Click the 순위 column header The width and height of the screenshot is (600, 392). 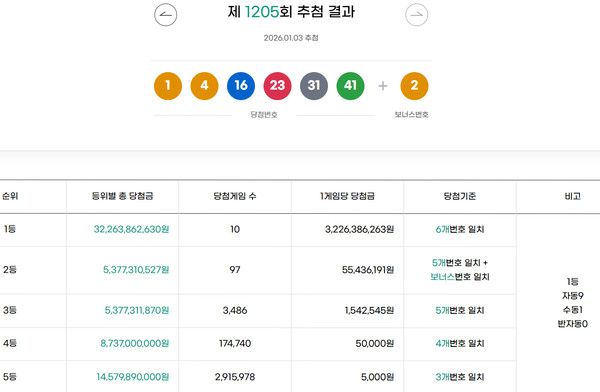tap(10, 196)
